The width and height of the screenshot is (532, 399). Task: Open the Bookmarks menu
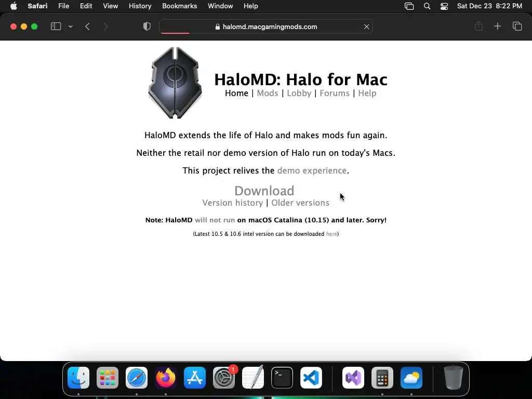click(x=179, y=6)
